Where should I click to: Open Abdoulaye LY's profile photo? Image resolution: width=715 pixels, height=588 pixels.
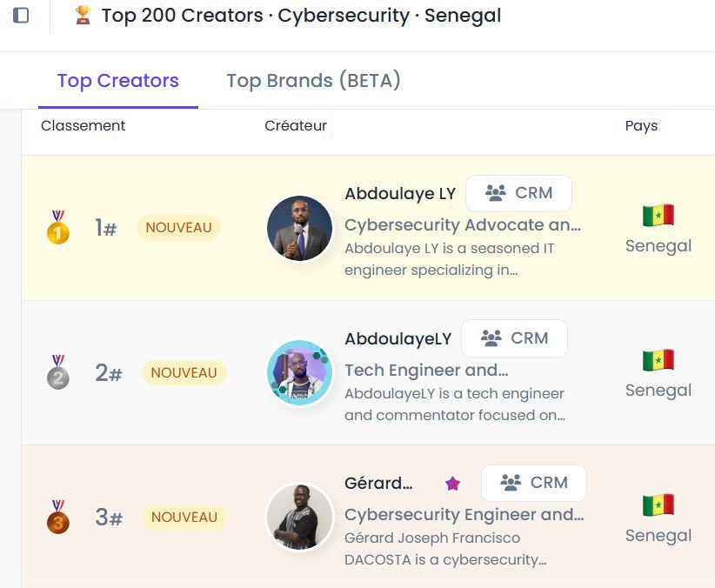point(299,229)
